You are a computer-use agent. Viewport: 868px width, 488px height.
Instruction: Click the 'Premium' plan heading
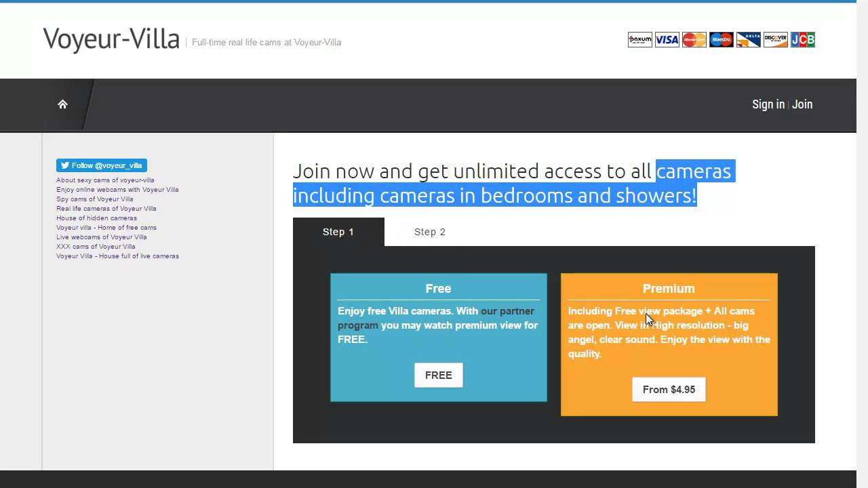click(x=669, y=289)
